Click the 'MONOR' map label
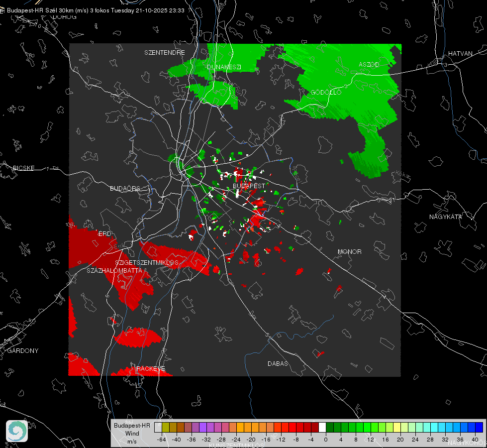487x448 pixels. (349, 251)
